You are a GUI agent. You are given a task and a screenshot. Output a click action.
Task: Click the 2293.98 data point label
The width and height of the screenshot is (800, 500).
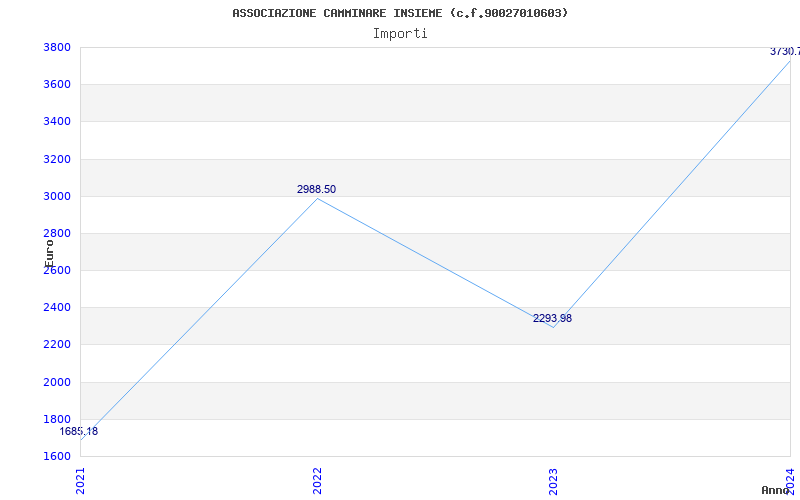click(553, 318)
